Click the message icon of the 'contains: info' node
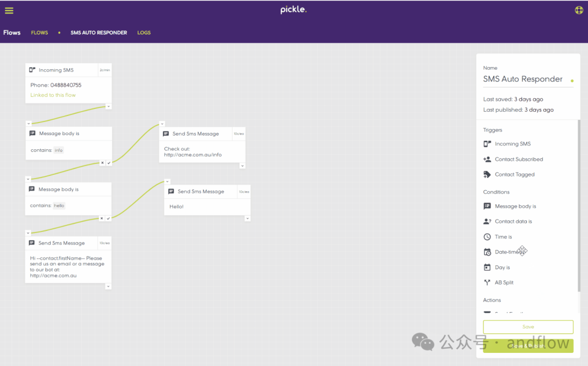The height and width of the screenshot is (366, 588). pyautogui.click(x=33, y=133)
